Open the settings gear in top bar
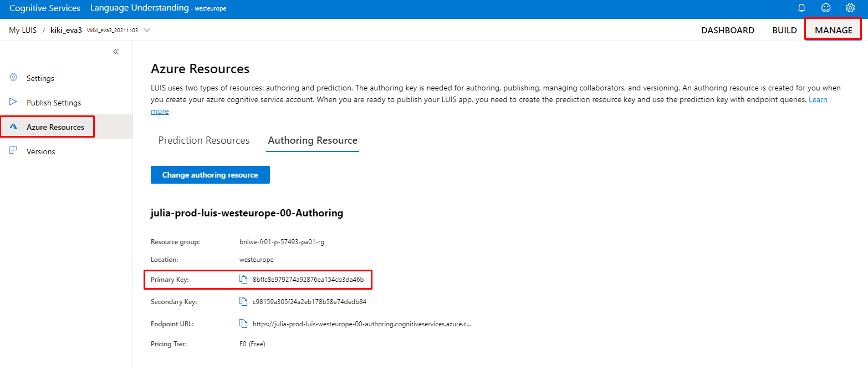Viewport: 868px width, 369px height. 850,8
